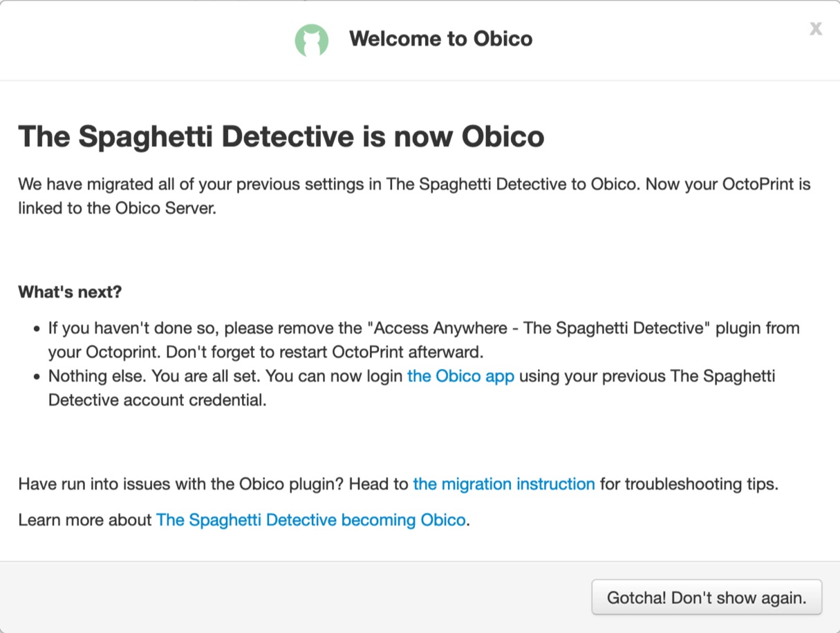Select the What's next? subheading

point(70,292)
